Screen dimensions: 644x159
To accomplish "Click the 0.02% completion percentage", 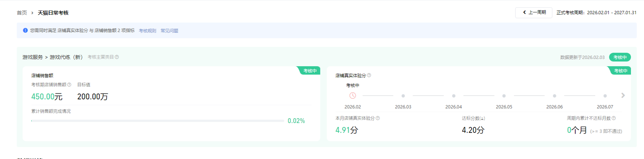I will (296, 121).
